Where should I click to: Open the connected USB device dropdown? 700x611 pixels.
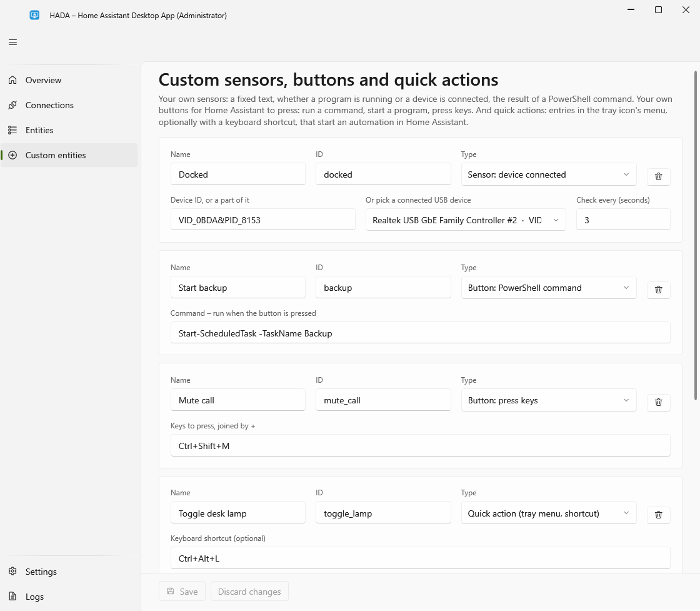(466, 220)
